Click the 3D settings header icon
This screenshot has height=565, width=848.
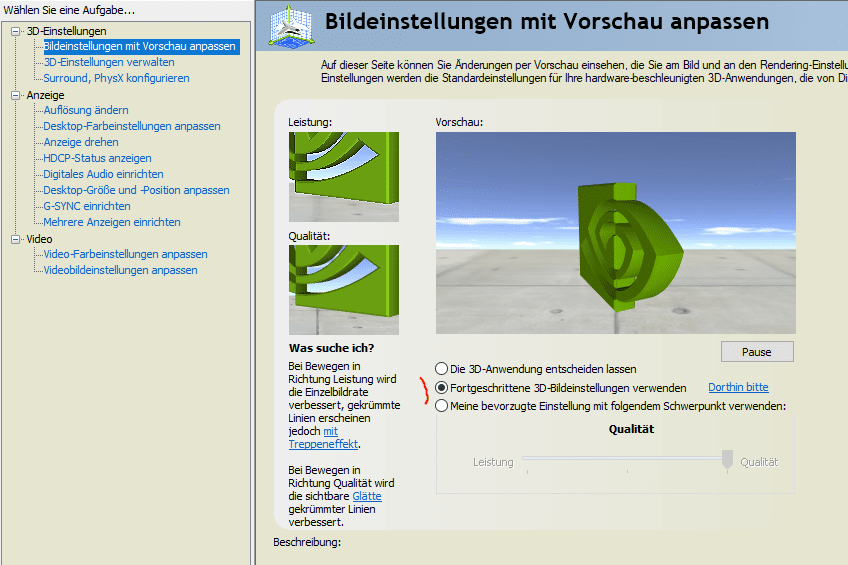pyautogui.click(x=292, y=25)
